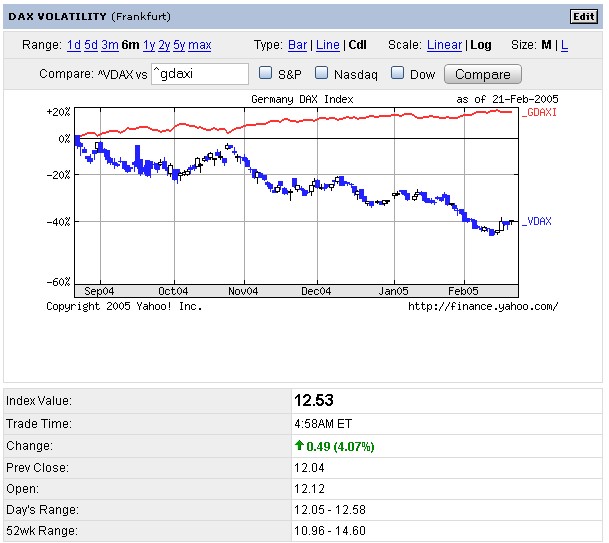This screenshot has width=609, height=543.
Task: Click the green change value 0.49 (4.07%)
Action: click(x=340, y=446)
